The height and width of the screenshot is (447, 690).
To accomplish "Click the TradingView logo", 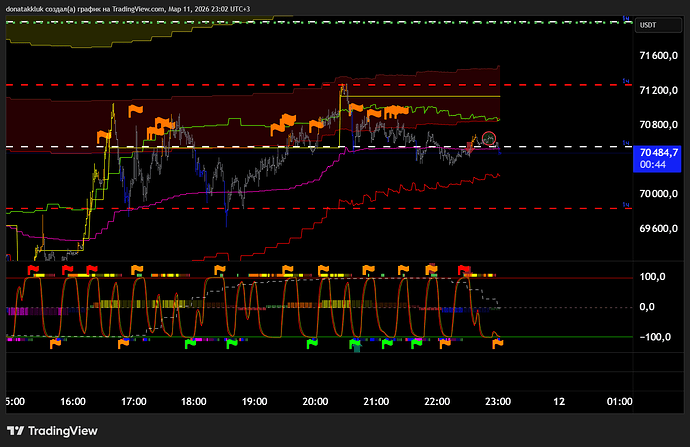I will coord(58,433).
